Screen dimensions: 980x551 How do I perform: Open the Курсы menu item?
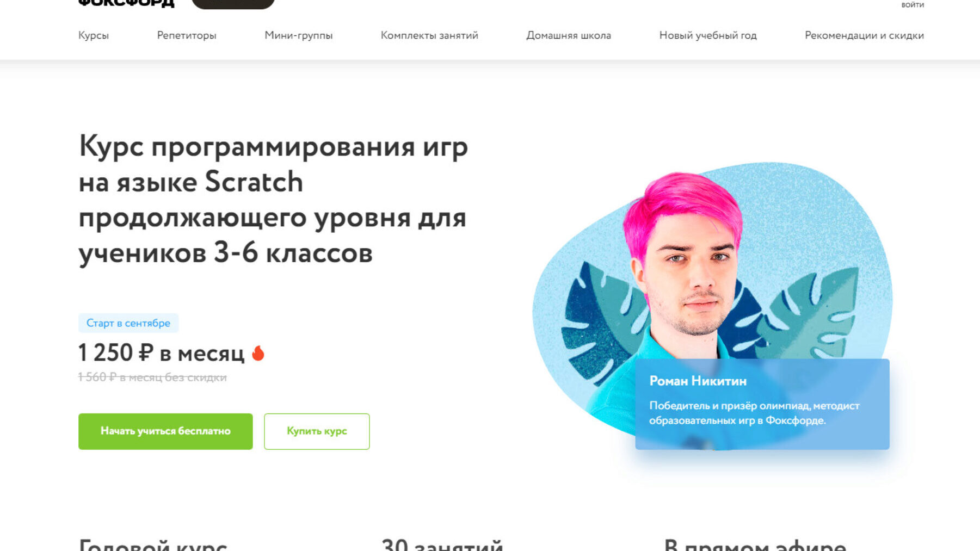94,35
